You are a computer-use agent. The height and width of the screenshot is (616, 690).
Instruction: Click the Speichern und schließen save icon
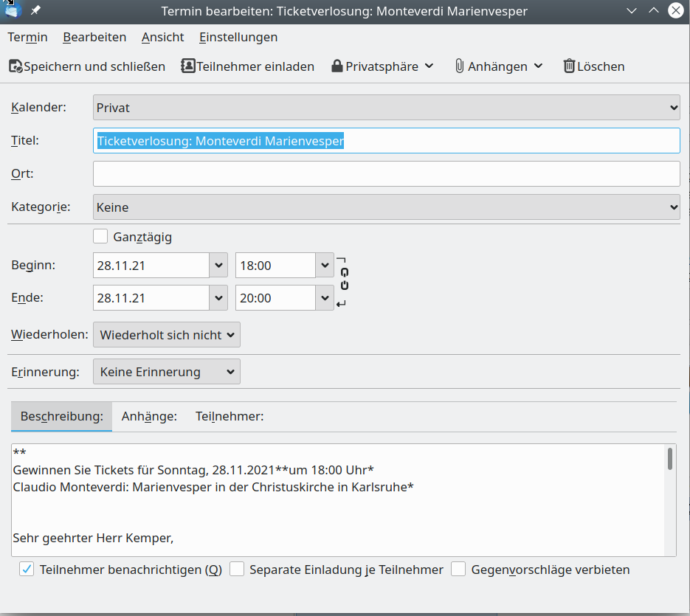pos(15,66)
